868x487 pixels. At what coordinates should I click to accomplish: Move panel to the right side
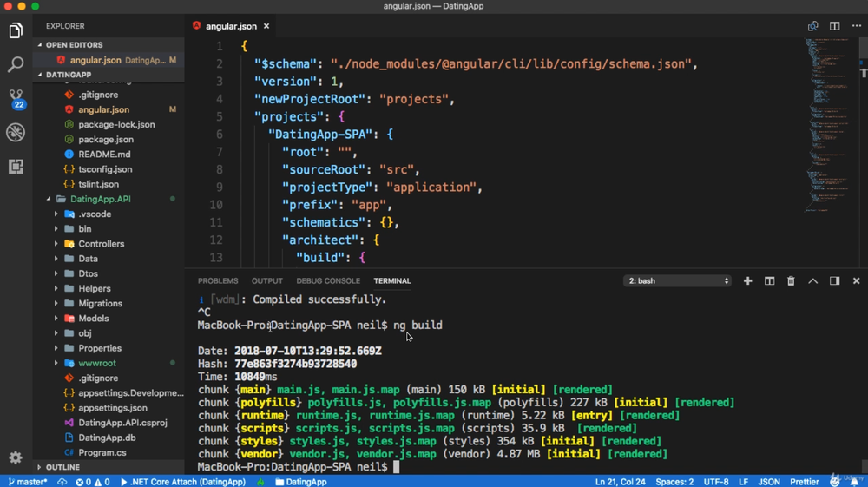(835, 281)
